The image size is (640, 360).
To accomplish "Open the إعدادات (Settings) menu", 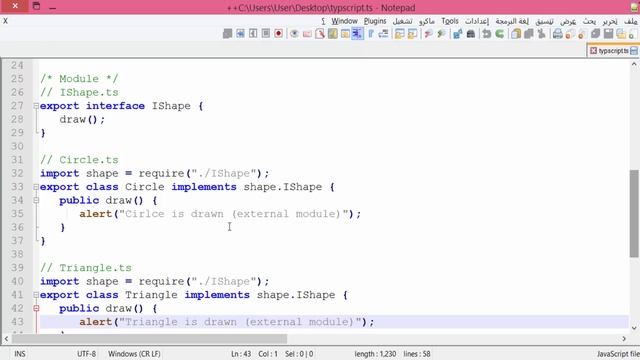I will tap(477, 21).
